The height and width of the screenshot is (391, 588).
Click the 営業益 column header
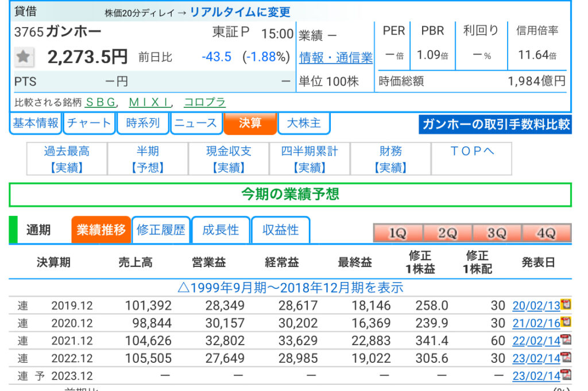pyautogui.click(x=208, y=262)
